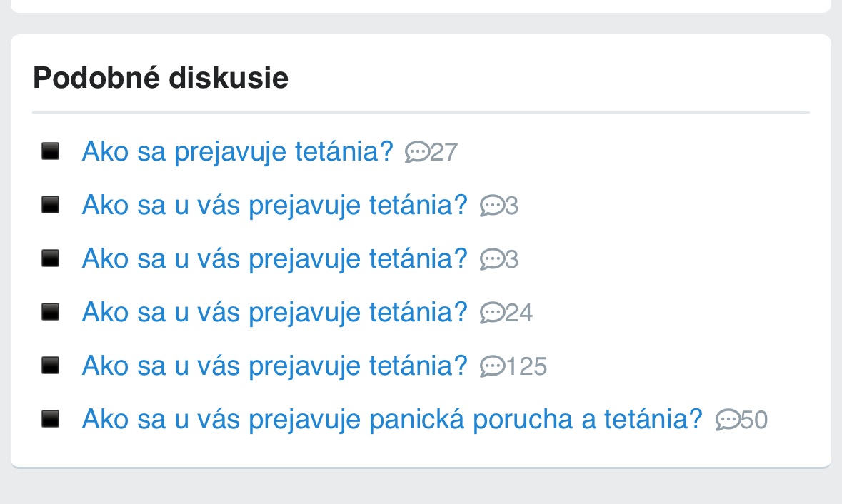Viewport: 842px width, 504px height.
Task: Click the comment count 24
Action: [519, 313]
